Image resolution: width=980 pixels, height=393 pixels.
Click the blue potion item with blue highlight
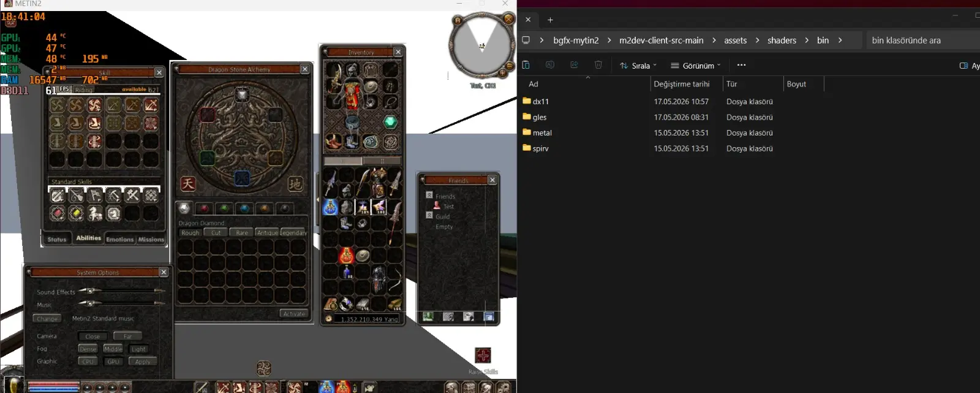(330, 207)
